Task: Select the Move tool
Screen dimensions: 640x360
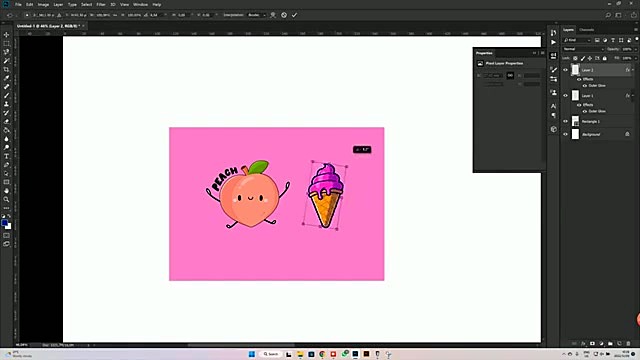Action: 6,35
